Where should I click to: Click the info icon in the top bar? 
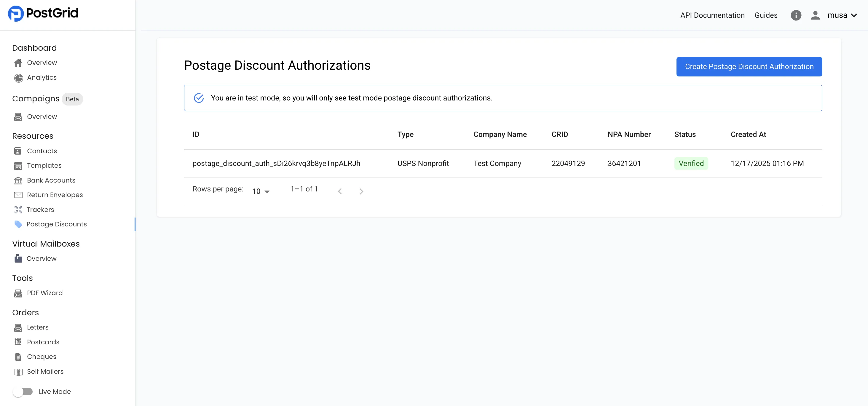coord(796,15)
